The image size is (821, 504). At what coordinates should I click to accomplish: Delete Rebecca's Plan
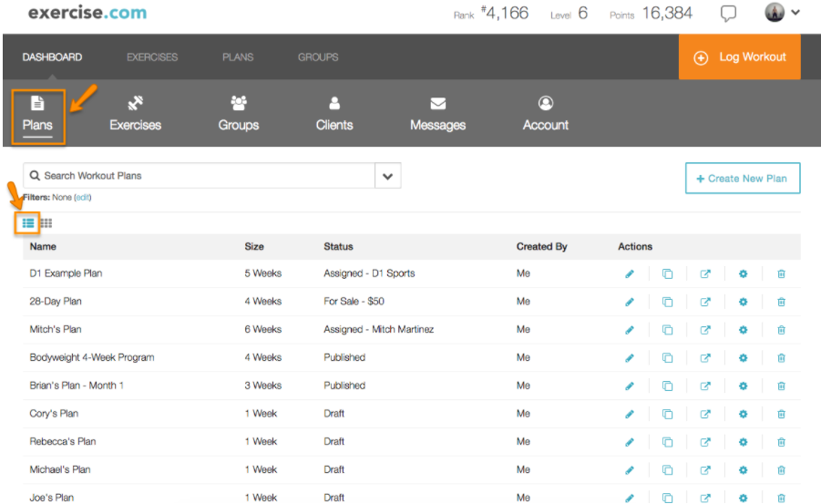tap(781, 442)
